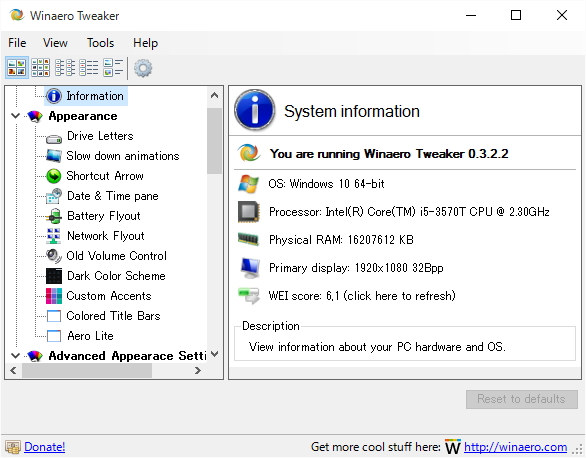Select Advanced Appearance Settings tree label
The height and width of the screenshot is (458, 586).
pos(127,356)
